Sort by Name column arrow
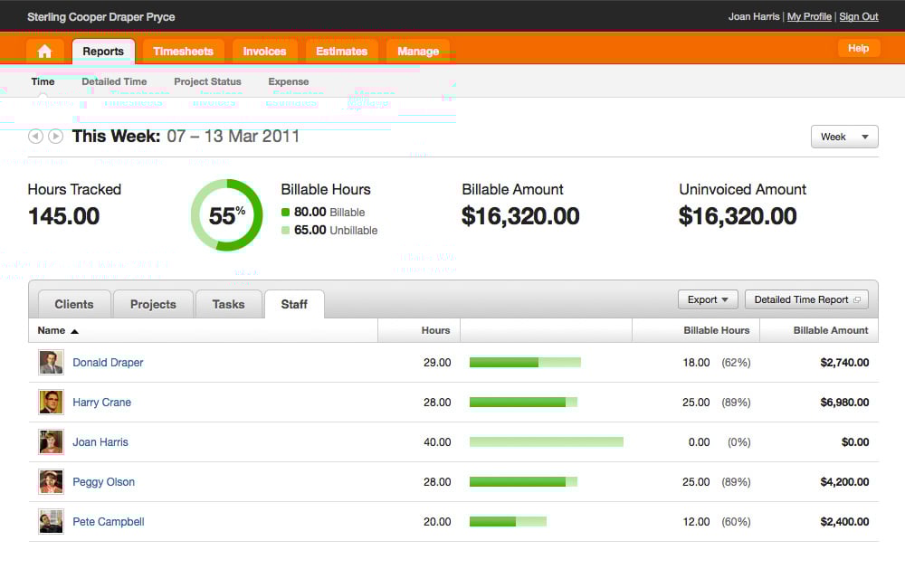The image size is (905, 588). (74, 331)
